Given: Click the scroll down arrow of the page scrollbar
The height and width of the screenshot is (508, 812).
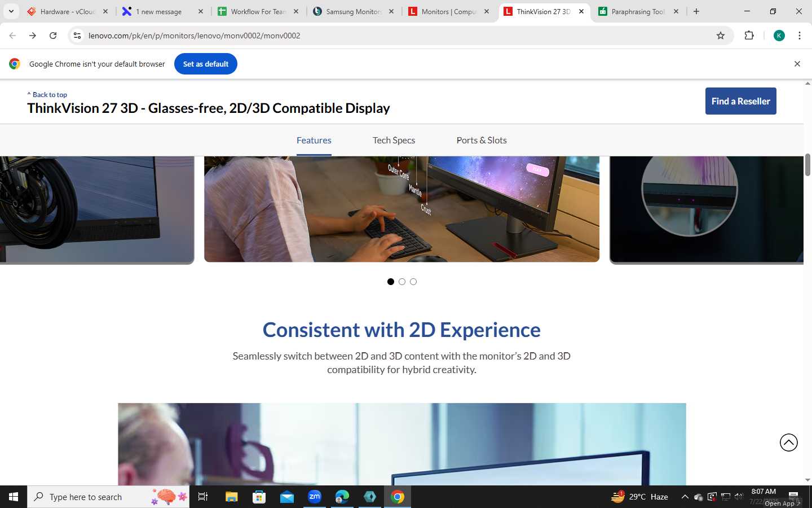Looking at the screenshot, I should [807, 480].
